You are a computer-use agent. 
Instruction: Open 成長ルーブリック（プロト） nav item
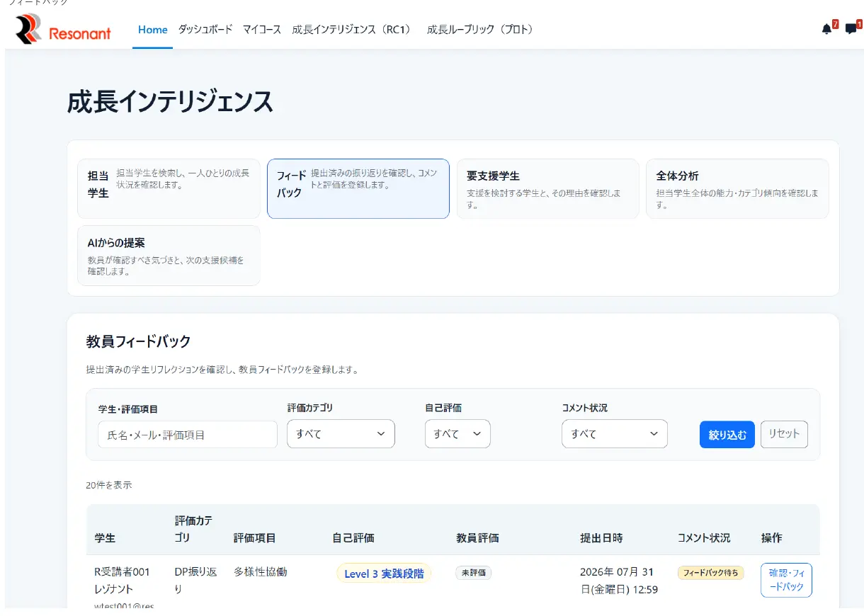(x=482, y=30)
